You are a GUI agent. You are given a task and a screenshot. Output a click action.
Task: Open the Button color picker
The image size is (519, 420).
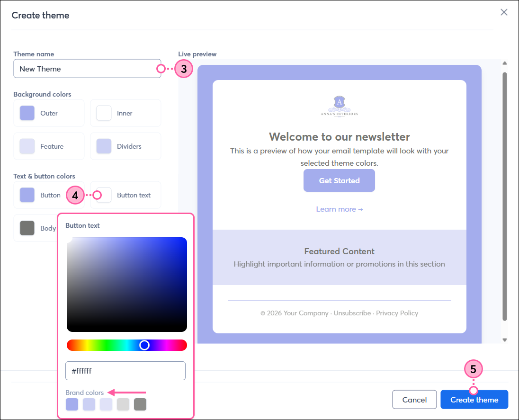point(27,195)
